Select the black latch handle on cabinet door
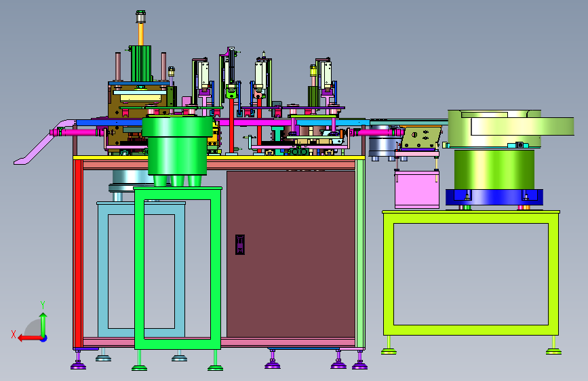This screenshot has width=588, height=381. tap(240, 245)
